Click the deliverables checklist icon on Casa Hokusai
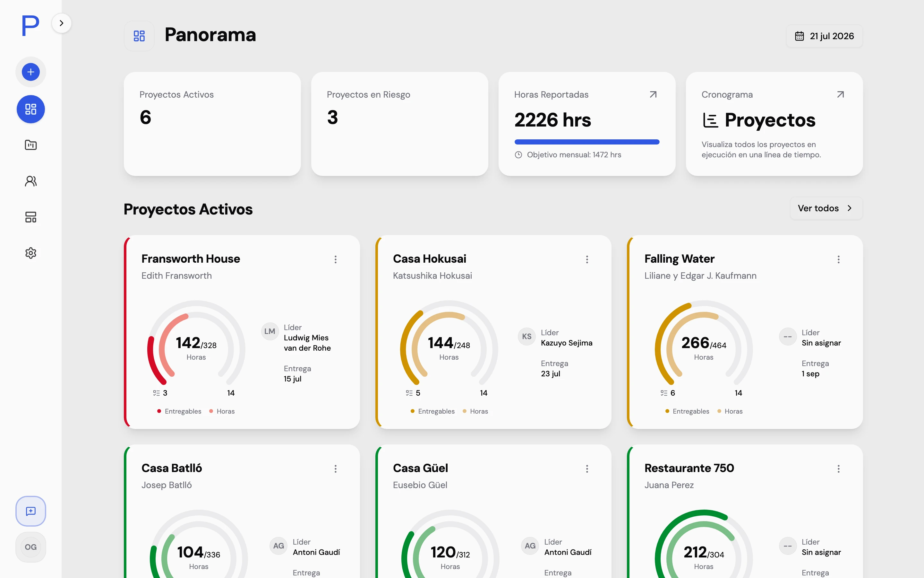Image resolution: width=924 pixels, height=578 pixels. [x=409, y=393]
